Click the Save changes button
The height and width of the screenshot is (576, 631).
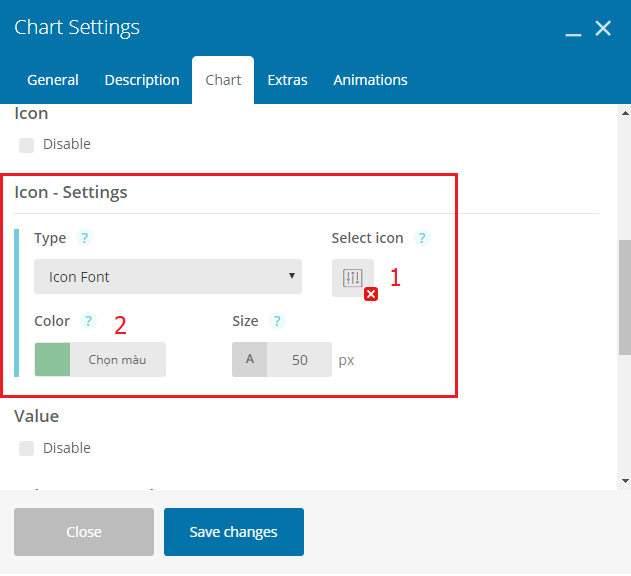(234, 532)
